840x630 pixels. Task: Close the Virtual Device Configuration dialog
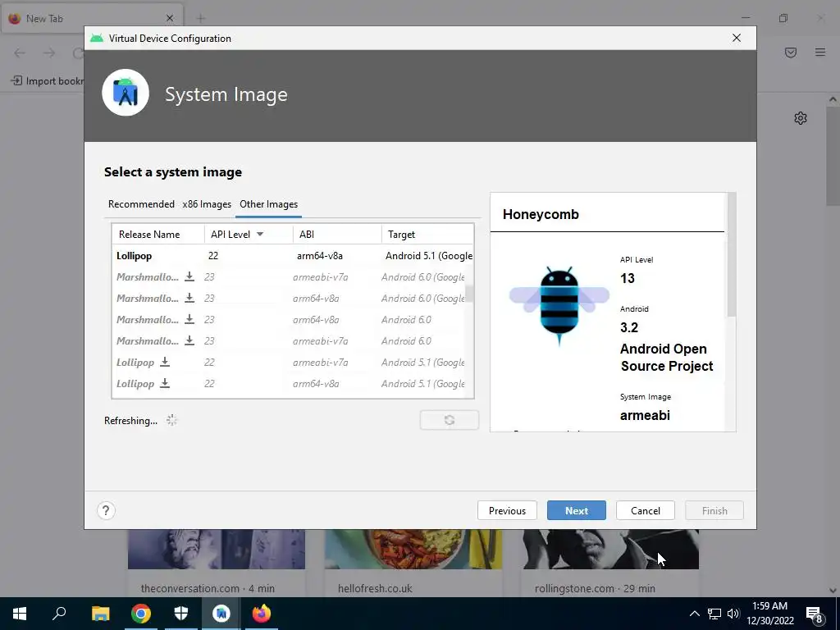tap(737, 38)
